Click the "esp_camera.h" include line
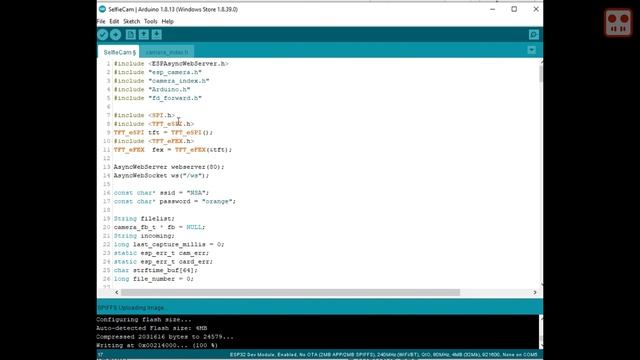 158,72
